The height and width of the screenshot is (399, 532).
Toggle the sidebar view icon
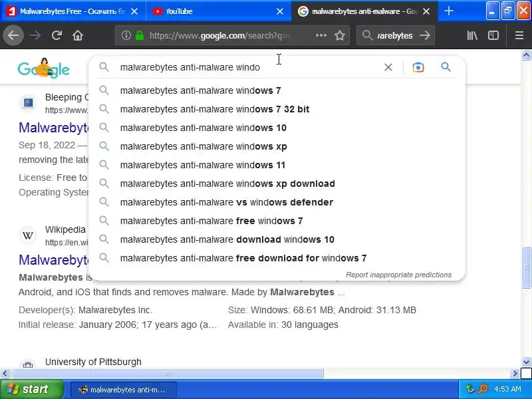(x=493, y=35)
